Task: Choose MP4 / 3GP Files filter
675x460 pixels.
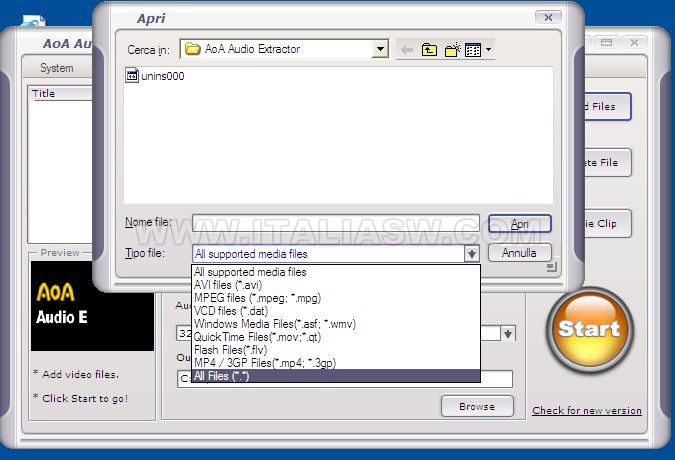Action: pos(336,363)
